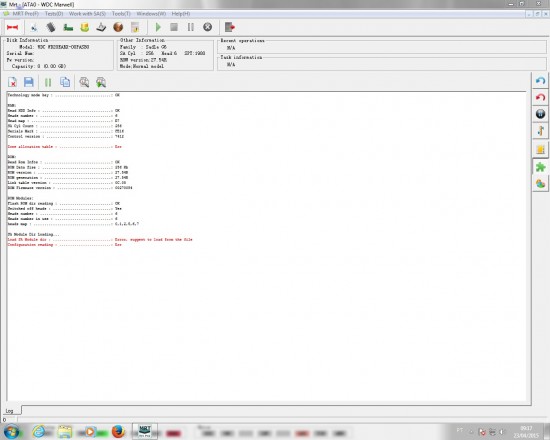Click the exit door icon with red arrow

230,27
